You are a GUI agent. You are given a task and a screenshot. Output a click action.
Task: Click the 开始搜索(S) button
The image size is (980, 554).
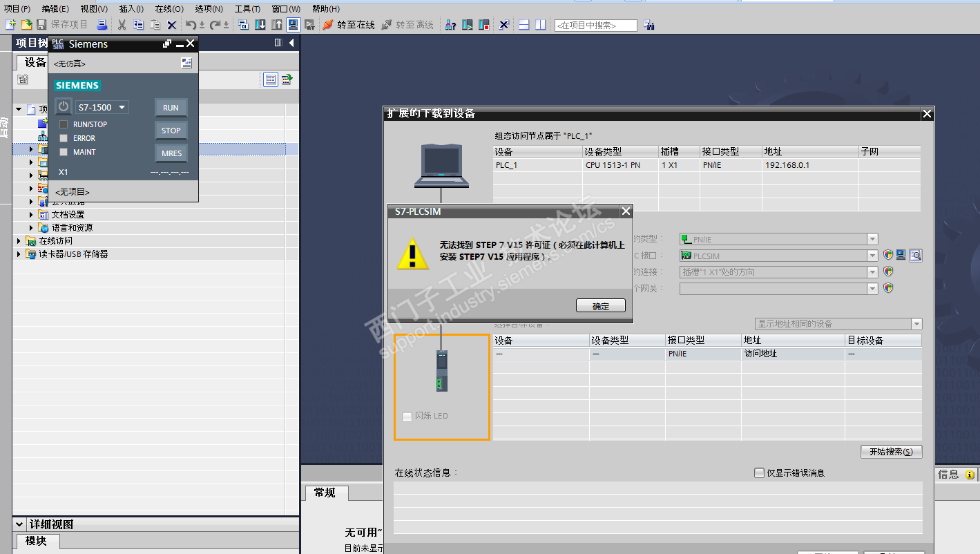892,452
